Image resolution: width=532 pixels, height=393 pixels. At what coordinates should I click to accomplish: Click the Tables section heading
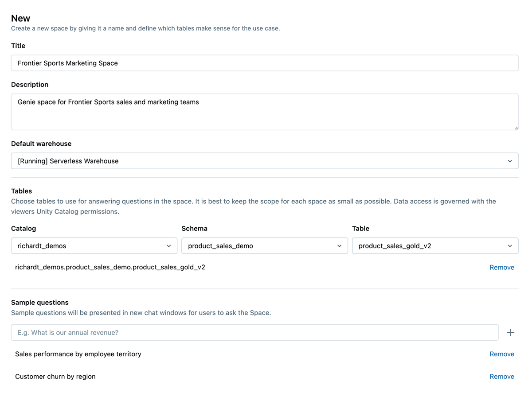22,191
